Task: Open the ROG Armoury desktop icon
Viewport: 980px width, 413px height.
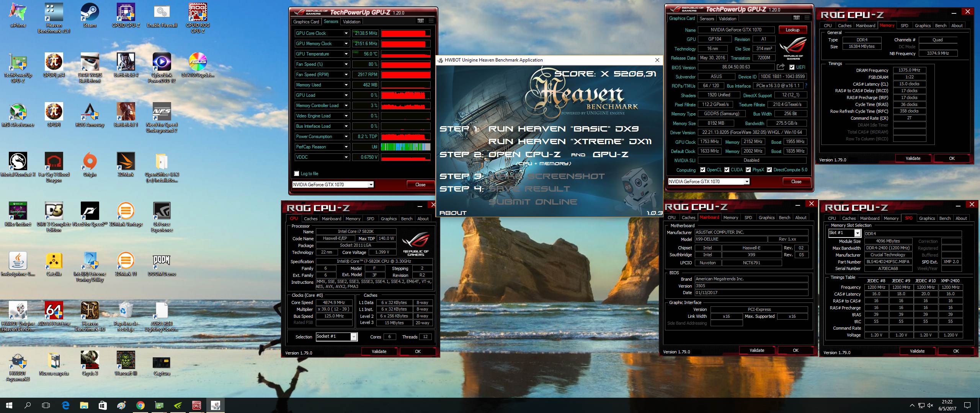Action: point(90,115)
